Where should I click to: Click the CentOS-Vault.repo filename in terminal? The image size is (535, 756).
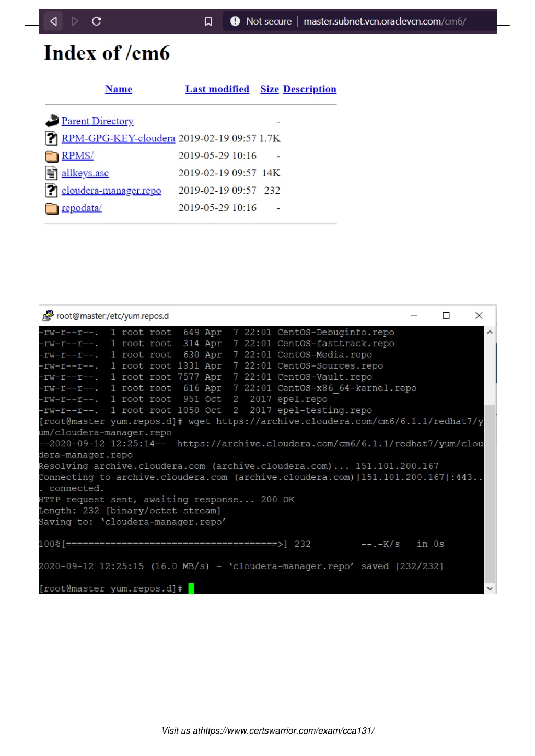325,377
